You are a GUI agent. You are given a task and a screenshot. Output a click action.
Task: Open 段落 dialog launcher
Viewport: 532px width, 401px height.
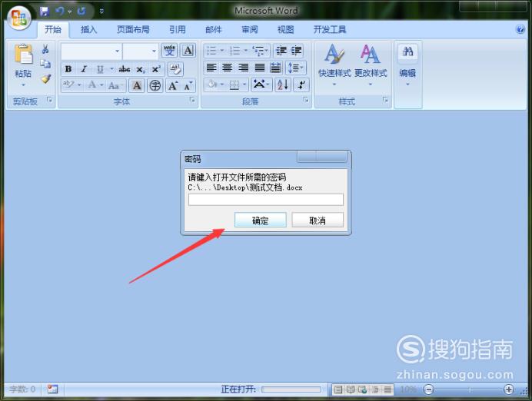click(306, 100)
